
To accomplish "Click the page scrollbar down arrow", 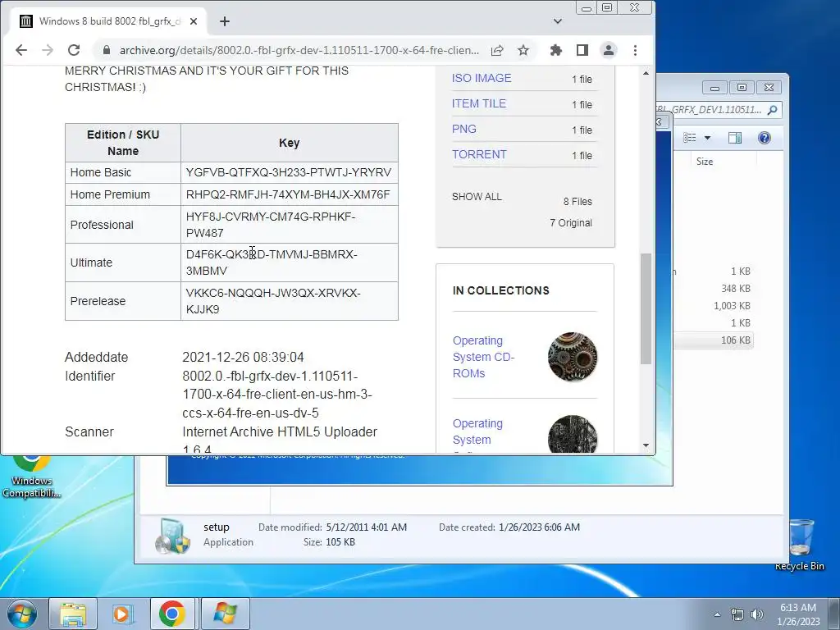I will tap(646, 445).
